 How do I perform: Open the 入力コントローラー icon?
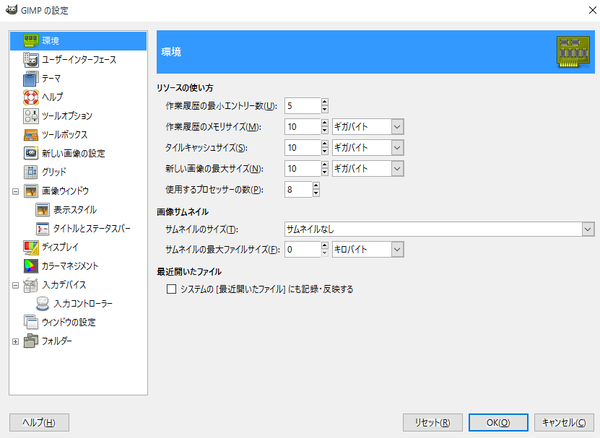tap(42, 303)
